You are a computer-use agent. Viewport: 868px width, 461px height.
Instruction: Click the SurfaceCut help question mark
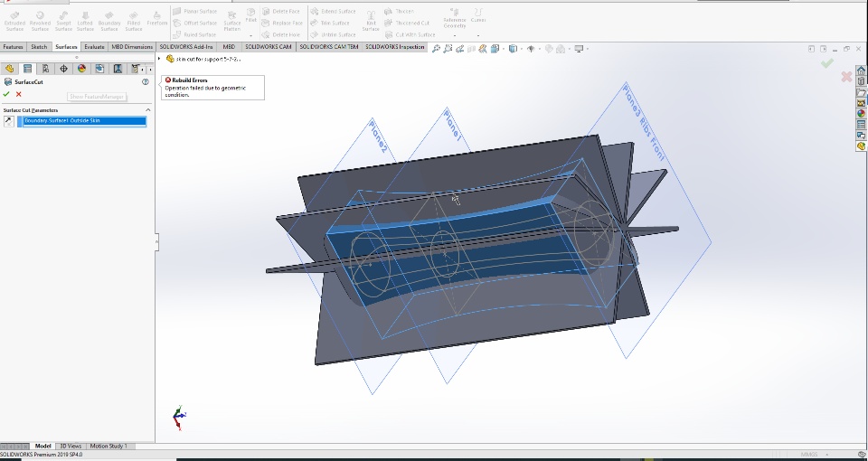pos(146,82)
